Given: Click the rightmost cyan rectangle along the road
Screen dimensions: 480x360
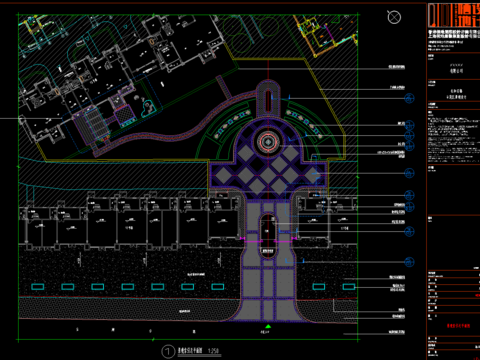Looking at the screenshot, I should (x=349, y=287).
